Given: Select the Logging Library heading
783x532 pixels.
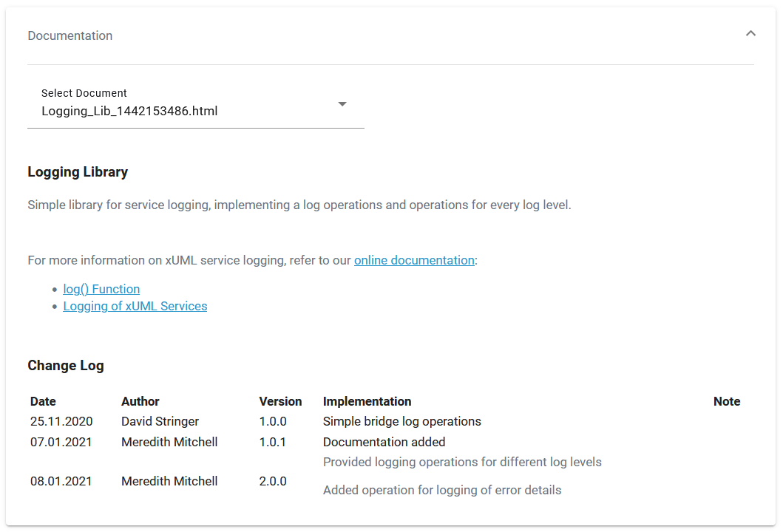Looking at the screenshot, I should [x=77, y=171].
